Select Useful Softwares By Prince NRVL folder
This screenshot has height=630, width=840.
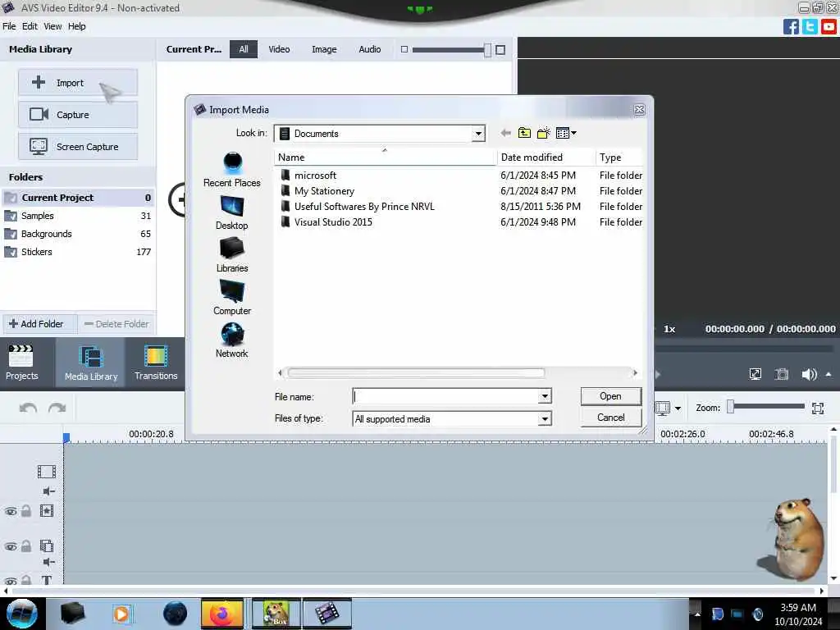click(x=364, y=206)
